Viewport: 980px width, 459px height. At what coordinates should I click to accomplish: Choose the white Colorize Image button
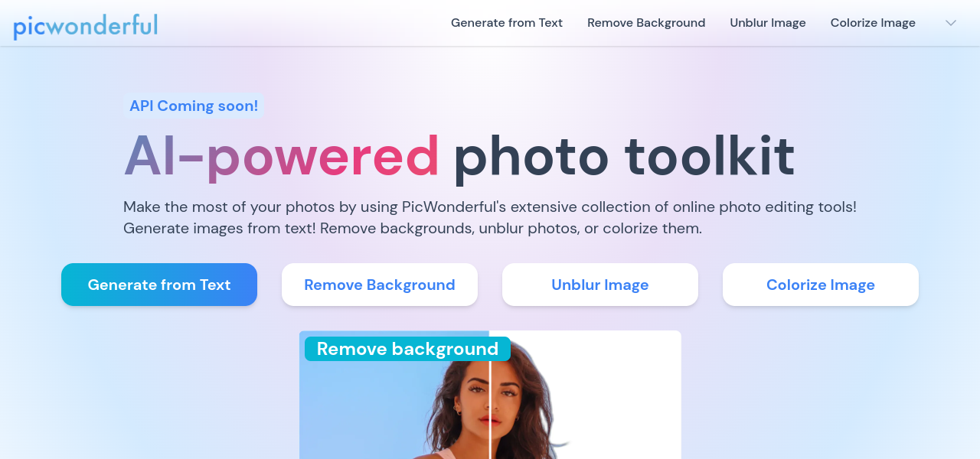coord(821,285)
